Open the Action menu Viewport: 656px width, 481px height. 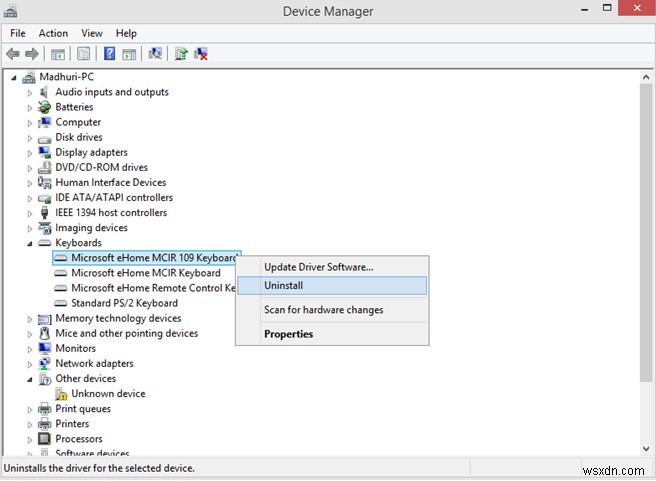[x=53, y=33]
